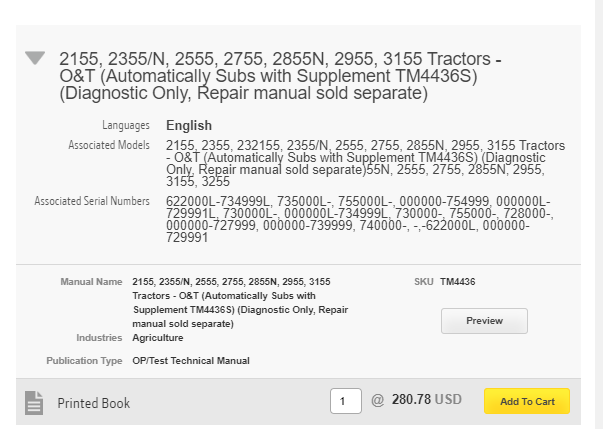Click OP/Test Technical Manual publication type

pos(191,361)
